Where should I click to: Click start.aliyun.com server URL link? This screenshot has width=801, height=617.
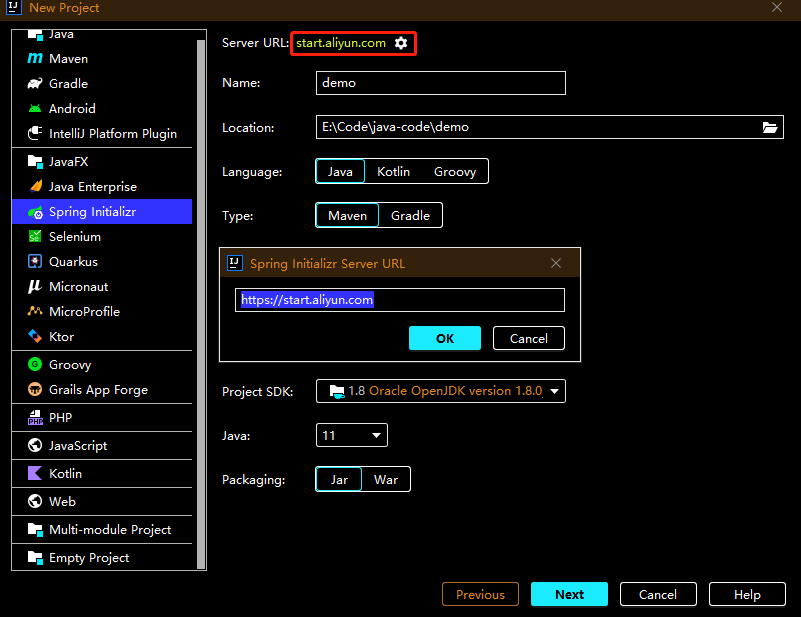pyautogui.click(x=341, y=43)
